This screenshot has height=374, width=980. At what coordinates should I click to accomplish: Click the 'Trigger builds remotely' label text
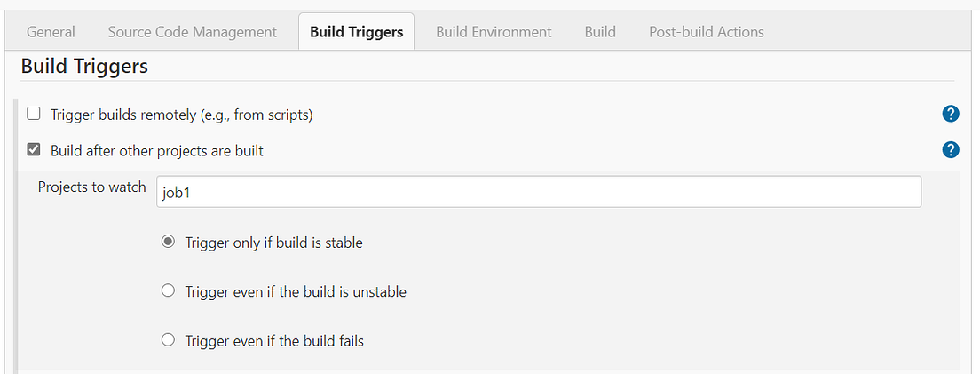(x=182, y=115)
